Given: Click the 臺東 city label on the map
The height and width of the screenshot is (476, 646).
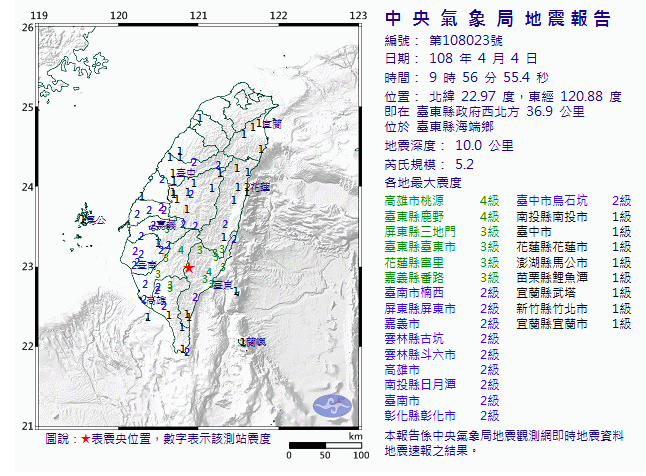Looking at the screenshot, I should (223, 284).
